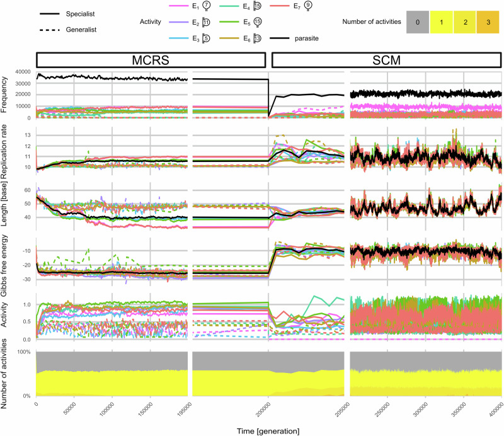Click the -20 tick on Gibbs energy axis
504x436 pixels.
pos(27,265)
